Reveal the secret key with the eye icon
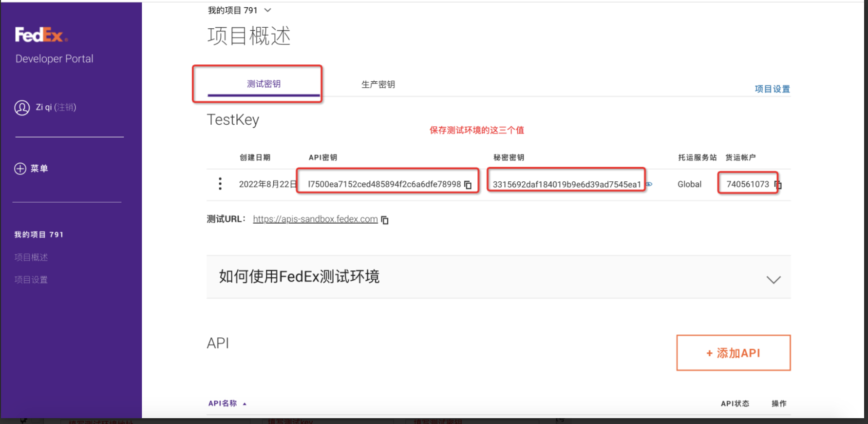 (649, 184)
